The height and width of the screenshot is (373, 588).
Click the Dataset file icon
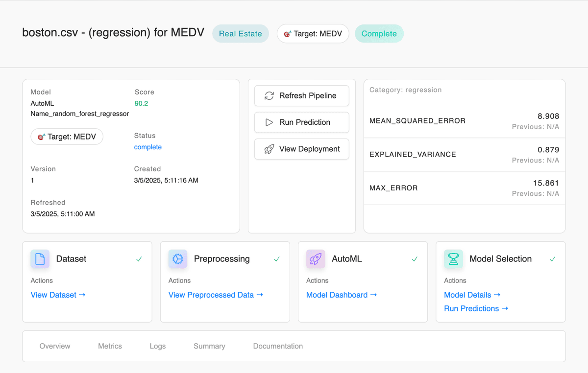point(40,259)
